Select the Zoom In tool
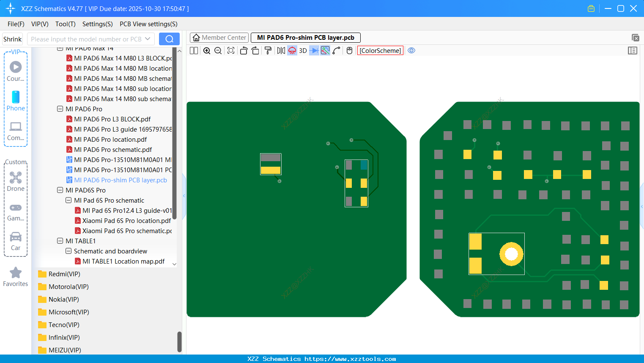The image size is (644, 363). pos(207,50)
